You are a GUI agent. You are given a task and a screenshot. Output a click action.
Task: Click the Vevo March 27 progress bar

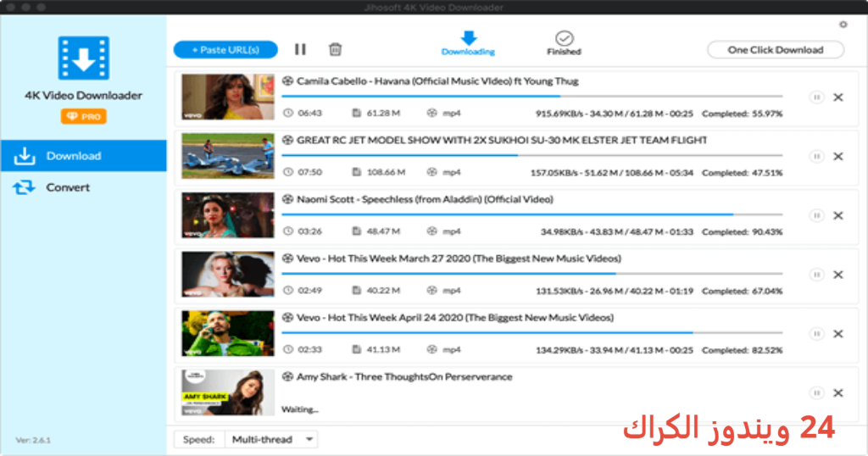coord(532,274)
